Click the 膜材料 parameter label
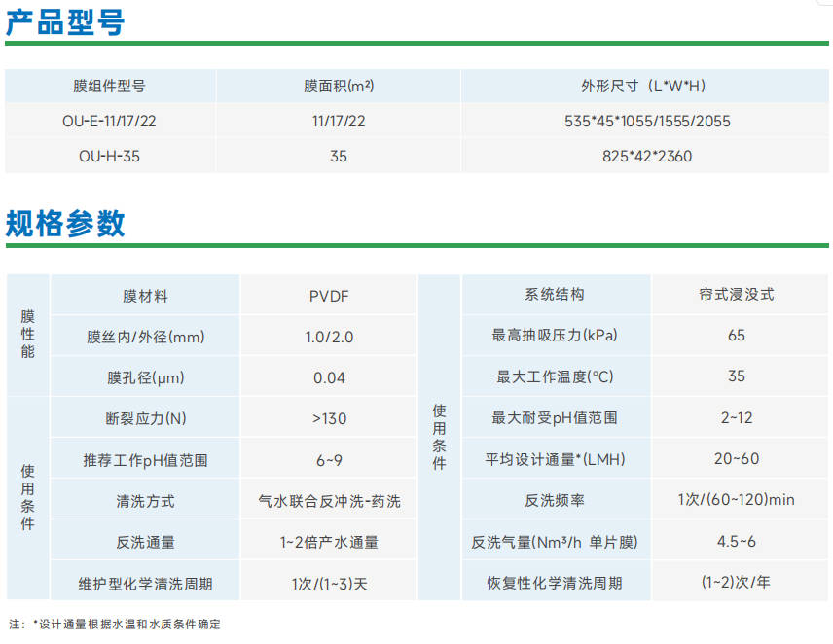The image size is (833, 644). (145, 296)
